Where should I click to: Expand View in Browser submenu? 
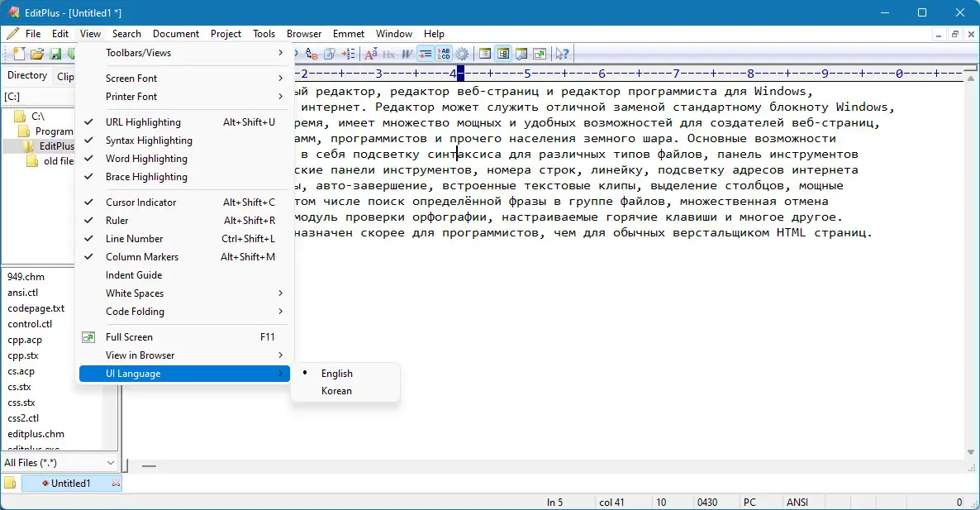pos(184,355)
